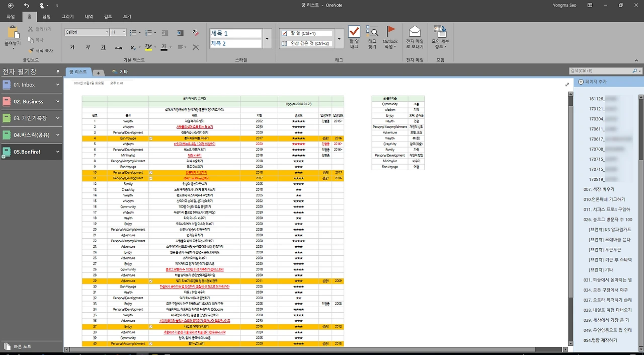644x355 pixels.
Task: Toggle checkbox in table row 4
Action: coord(151,138)
